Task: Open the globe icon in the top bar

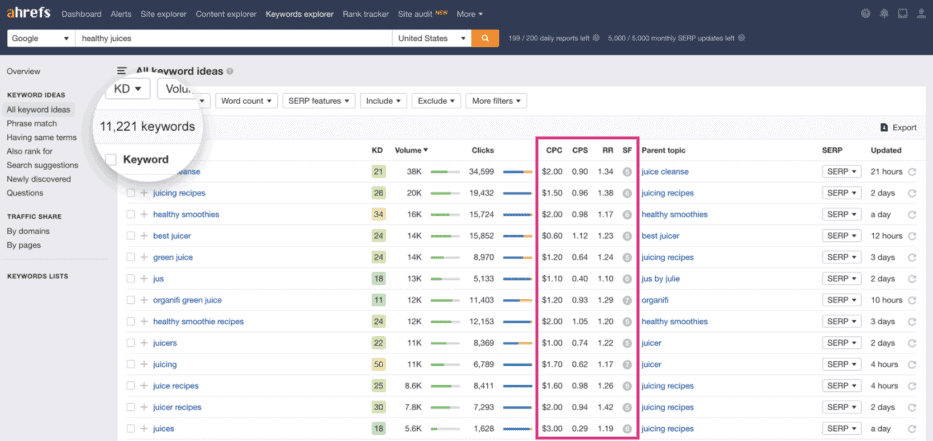Action: point(866,14)
